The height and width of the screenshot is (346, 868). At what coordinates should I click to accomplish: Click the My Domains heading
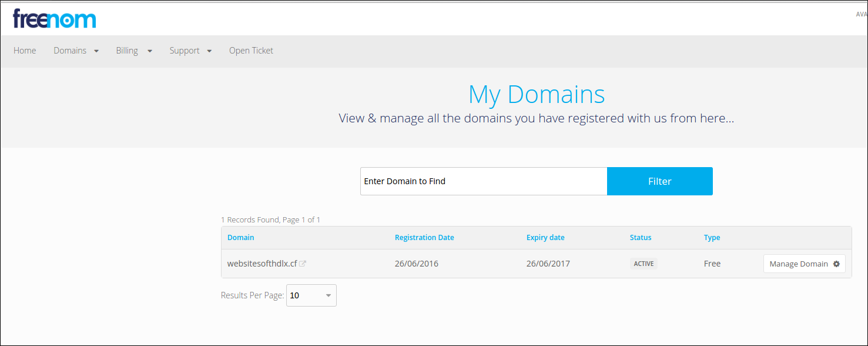coord(537,95)
